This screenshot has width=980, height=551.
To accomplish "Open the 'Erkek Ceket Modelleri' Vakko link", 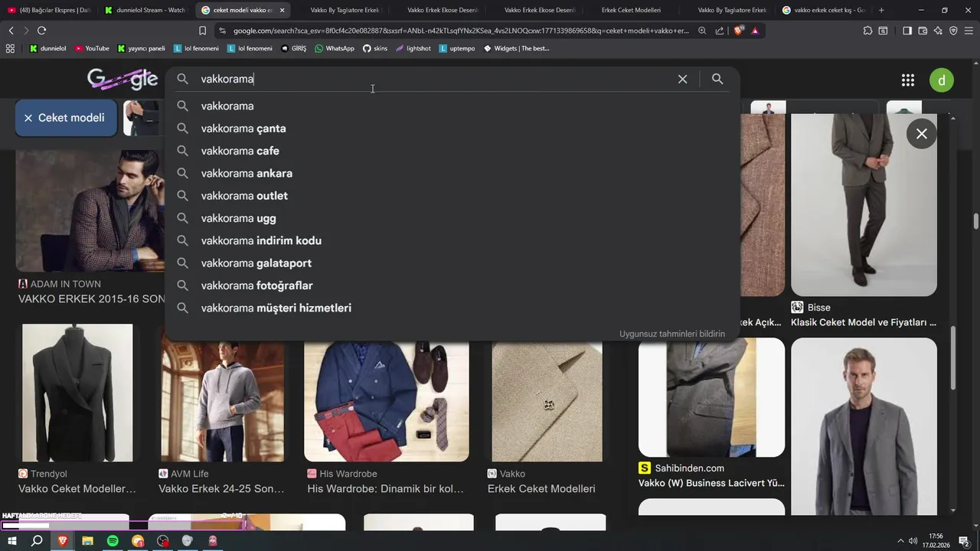I will point(541,488).
